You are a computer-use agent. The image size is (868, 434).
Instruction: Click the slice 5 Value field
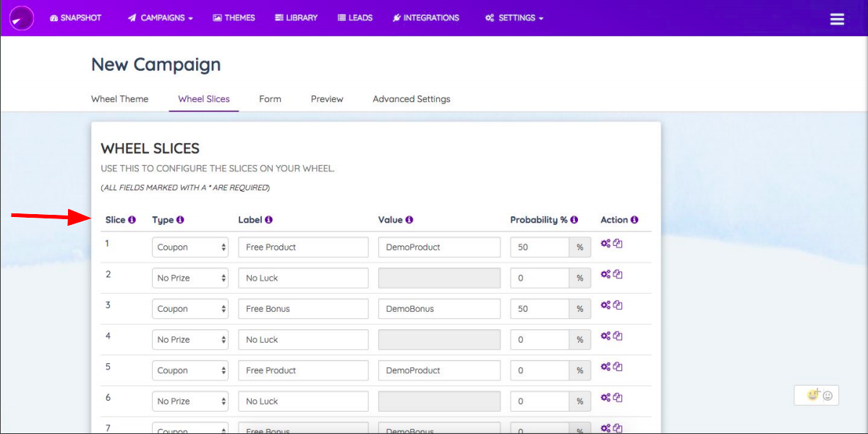pyautogui.click(x=439, y=370)
